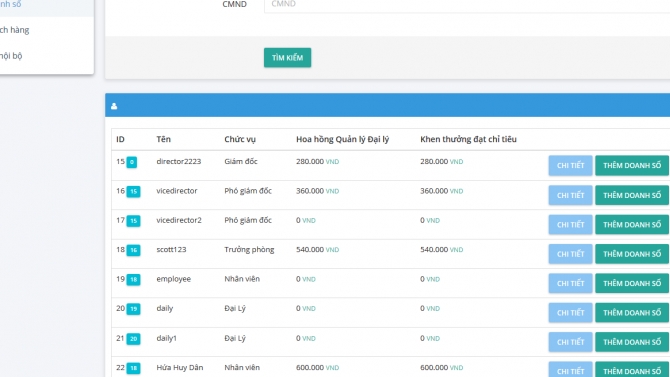670x377 pixels.
Task: Click the Trưởng phòng position cell
Action: 249,250
